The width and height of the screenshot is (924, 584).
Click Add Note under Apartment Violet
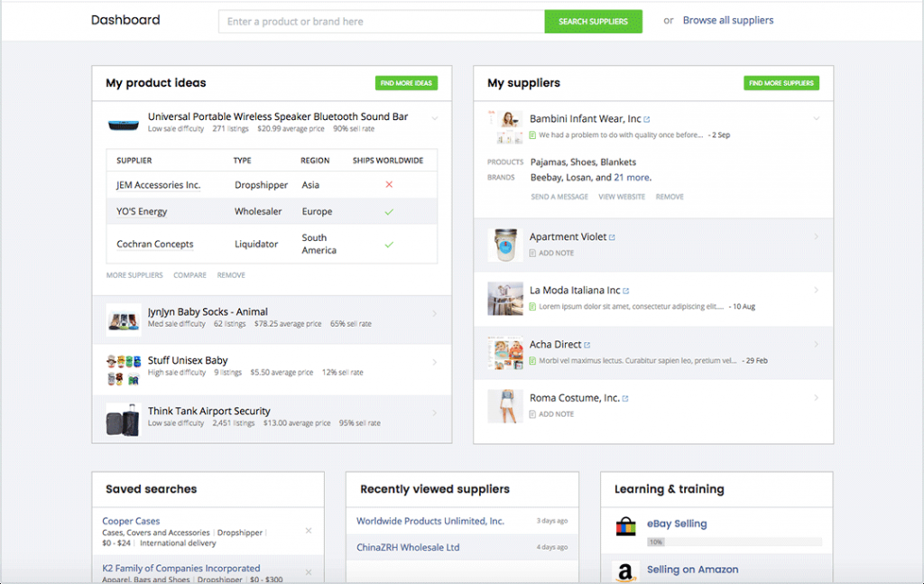click(x=556, y=253)
